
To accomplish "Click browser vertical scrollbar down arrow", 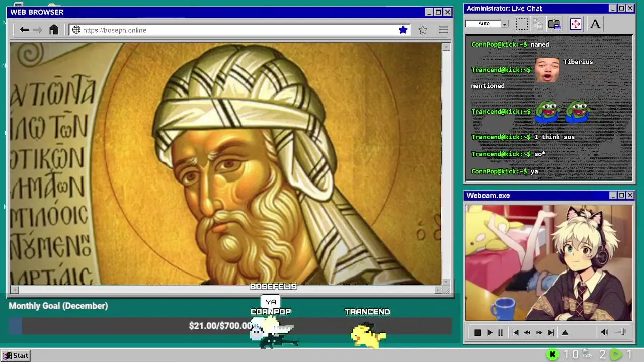I will pos(446,282).
